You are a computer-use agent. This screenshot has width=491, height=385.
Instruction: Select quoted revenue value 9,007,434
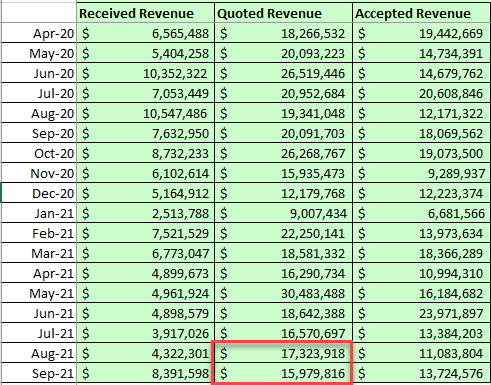[x=283, y=213]
